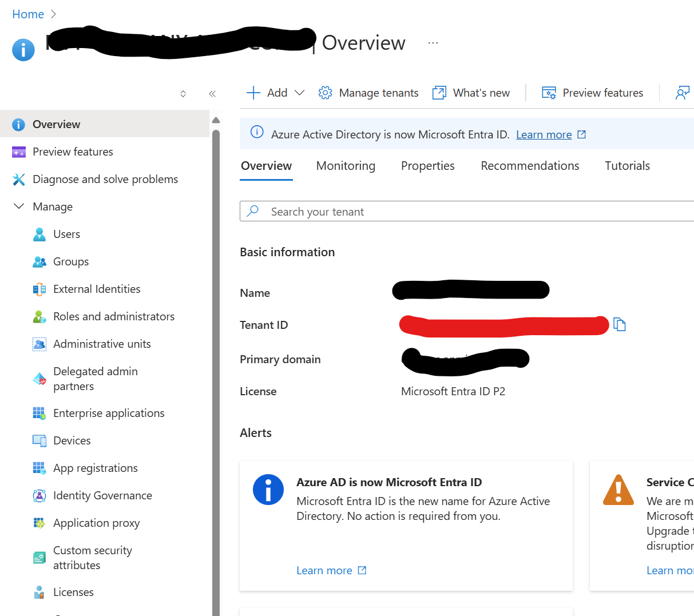Open the ellipsis more options next to Overview title
This screenshot has height=616, width=694.
pos(433,43)
